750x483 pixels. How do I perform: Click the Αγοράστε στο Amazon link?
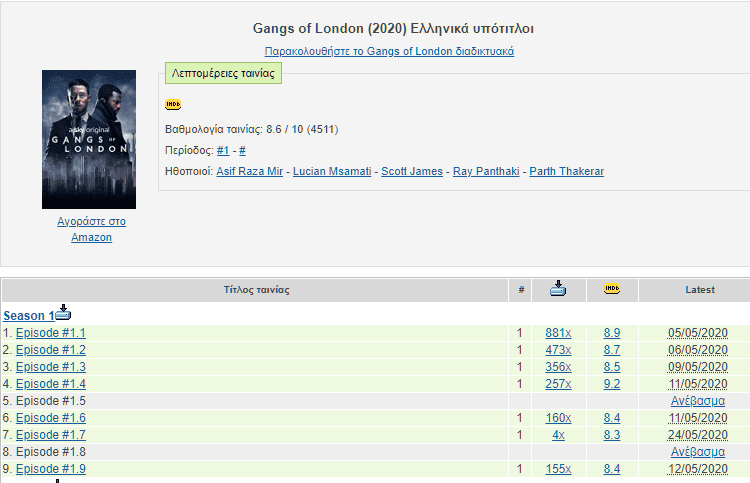click(91, 229)
